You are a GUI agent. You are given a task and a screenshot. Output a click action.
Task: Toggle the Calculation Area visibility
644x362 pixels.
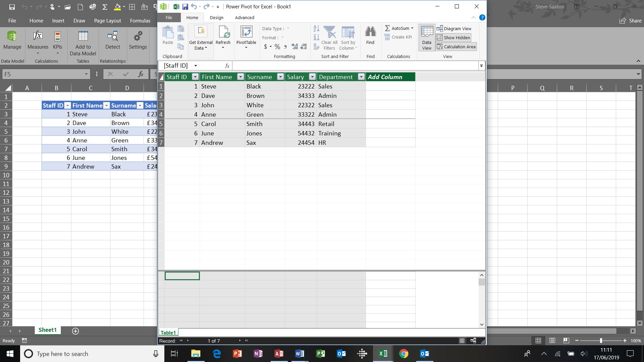tap(456, 46)
